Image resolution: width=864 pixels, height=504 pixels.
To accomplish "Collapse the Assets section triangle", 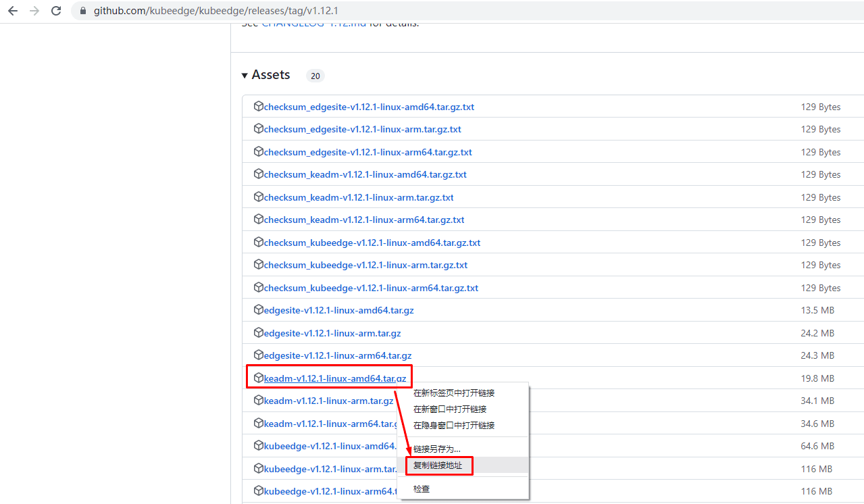I will 245,76.
